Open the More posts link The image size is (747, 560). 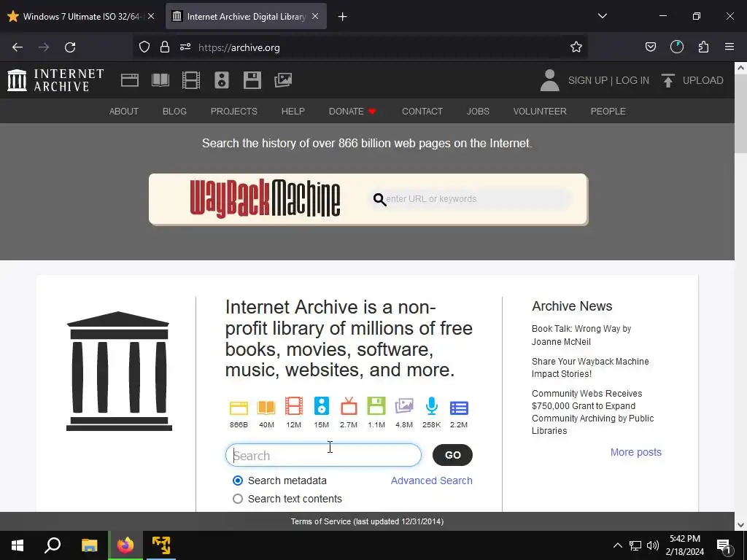[x=636, y=452]
